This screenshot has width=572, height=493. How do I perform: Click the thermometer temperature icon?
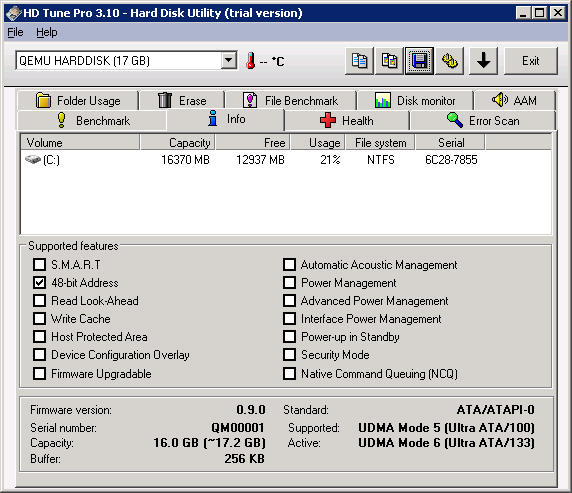tap(251, 61)
